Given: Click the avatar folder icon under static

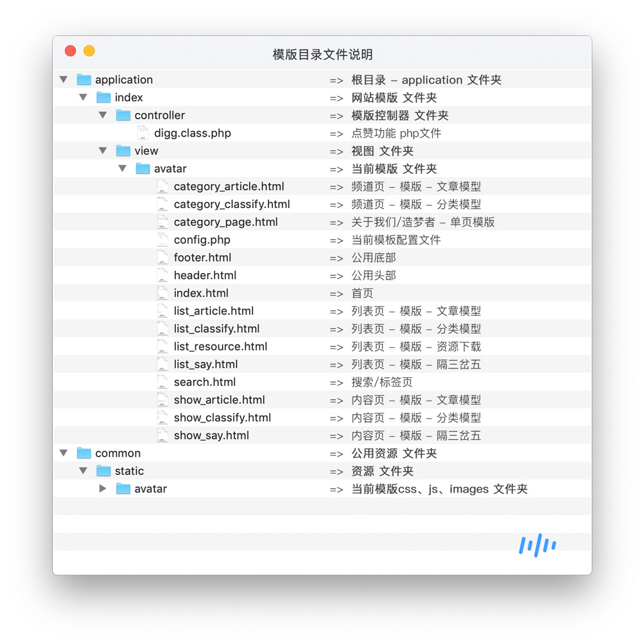Looking at the screenshot, I should [x=123, y=489].
